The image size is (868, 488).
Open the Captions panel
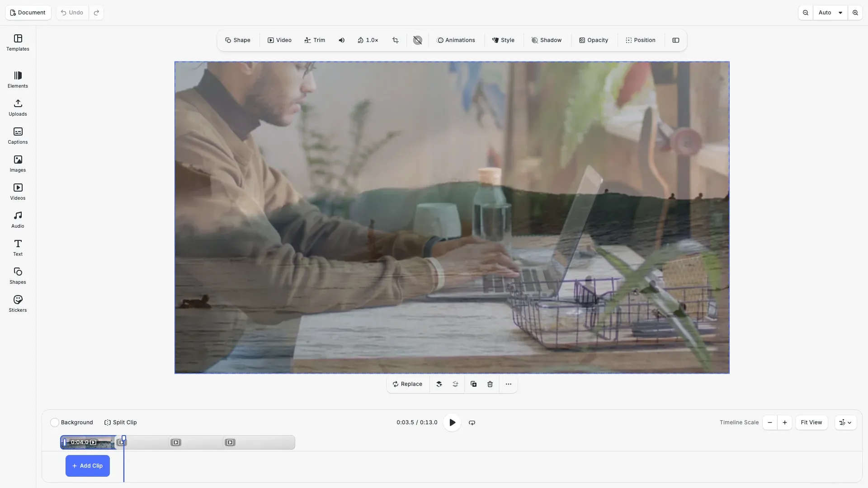(18, 136)
